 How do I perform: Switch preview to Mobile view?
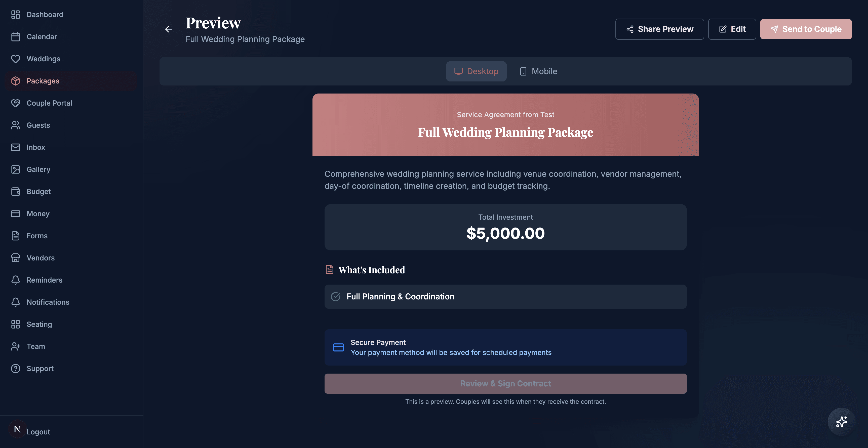[x=537, y=71]
